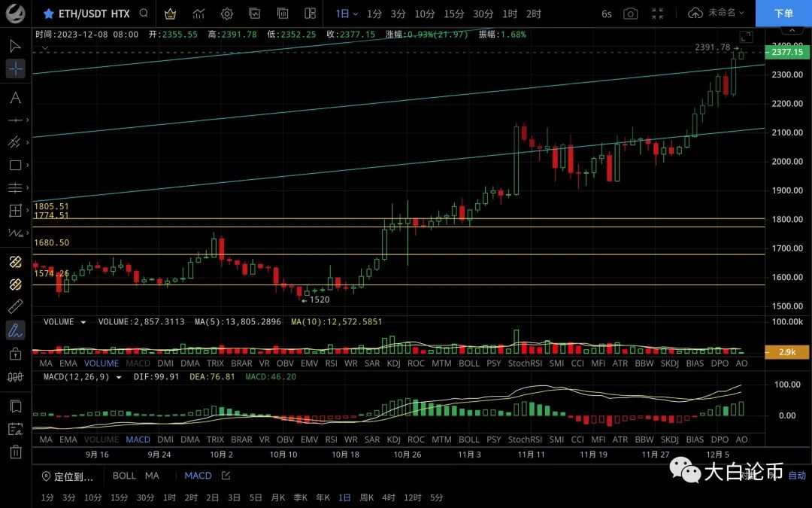This screenshot has width=812, height=508.
Task: Select the grid box tool
Action: click(x=16, y=211)
